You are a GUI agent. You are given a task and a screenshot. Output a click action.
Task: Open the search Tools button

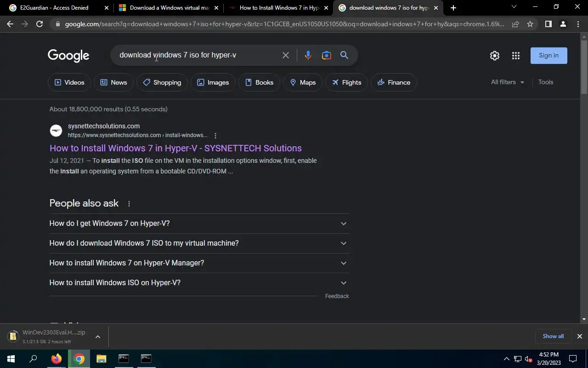point(546,82)
